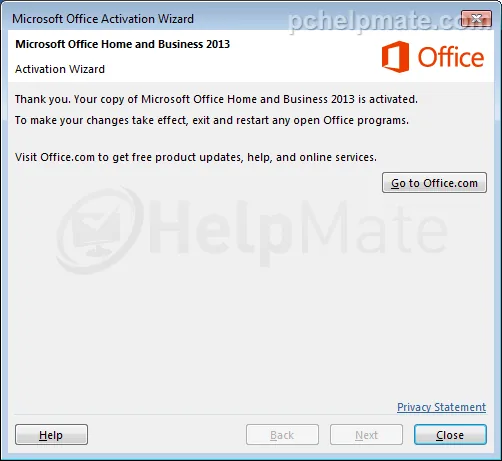Click the pchelpmate.com watermark in title bar
The width and height of the screenshot is (502, 461).
pos(387,21)
